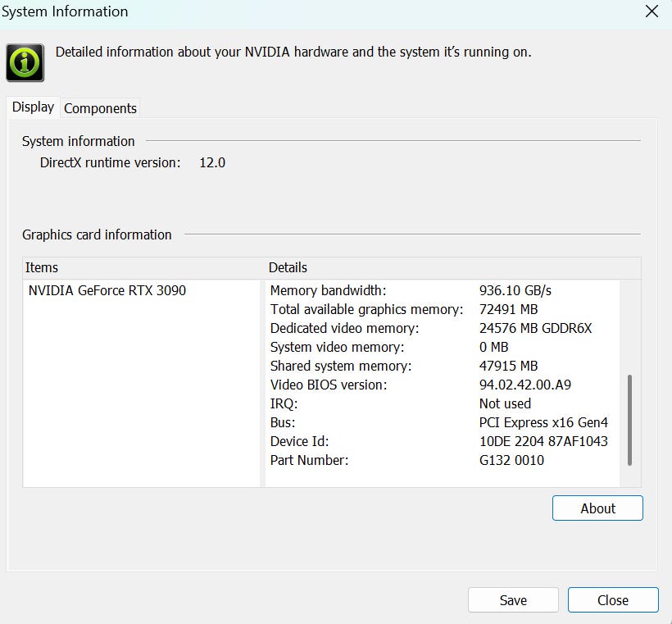Click the 0 MB value
The height and width of the screenshot is (624, 672).
tap(493, 347)
